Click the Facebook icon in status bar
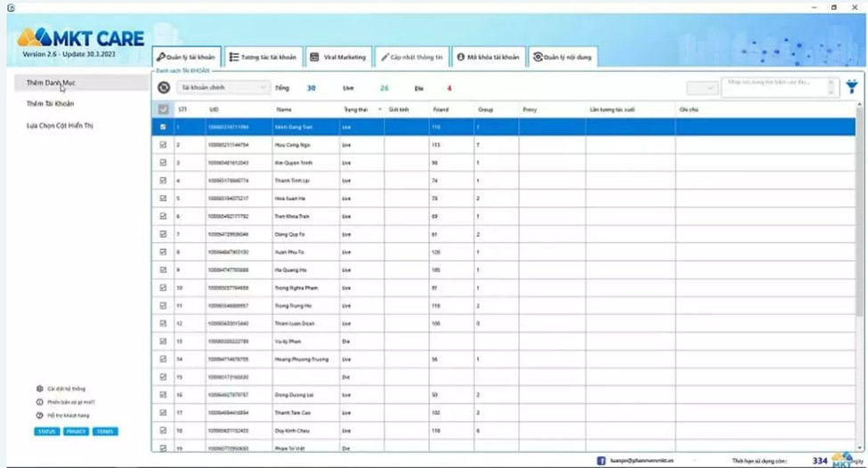The image size is (868, 468). 601,460
